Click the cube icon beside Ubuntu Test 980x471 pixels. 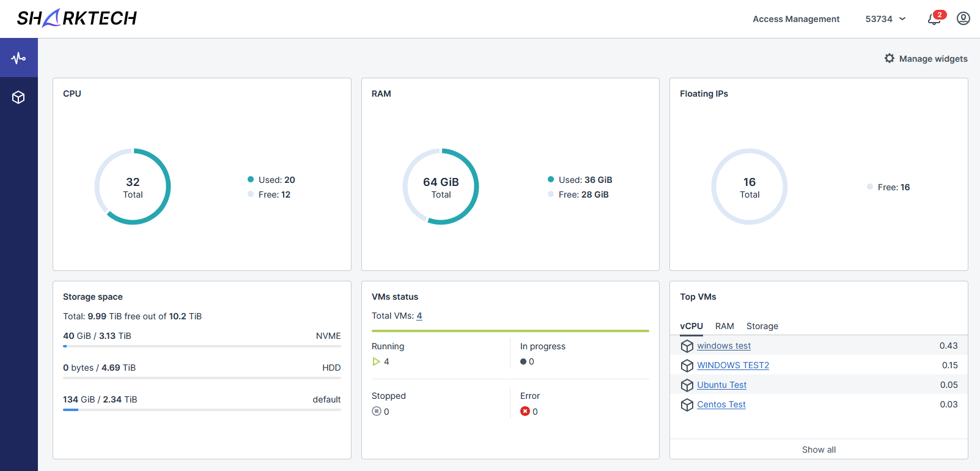pyautogui.click(x=687, y=385)
